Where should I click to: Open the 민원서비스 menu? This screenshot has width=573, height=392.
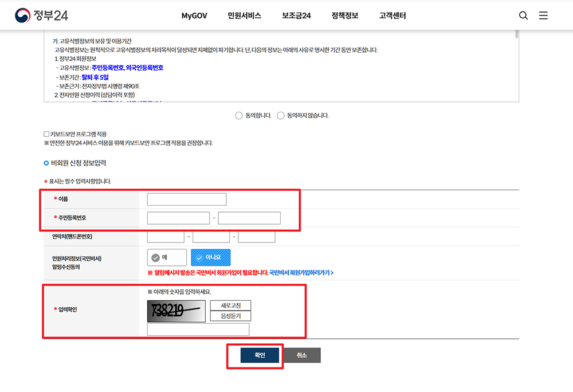(244, 16)
